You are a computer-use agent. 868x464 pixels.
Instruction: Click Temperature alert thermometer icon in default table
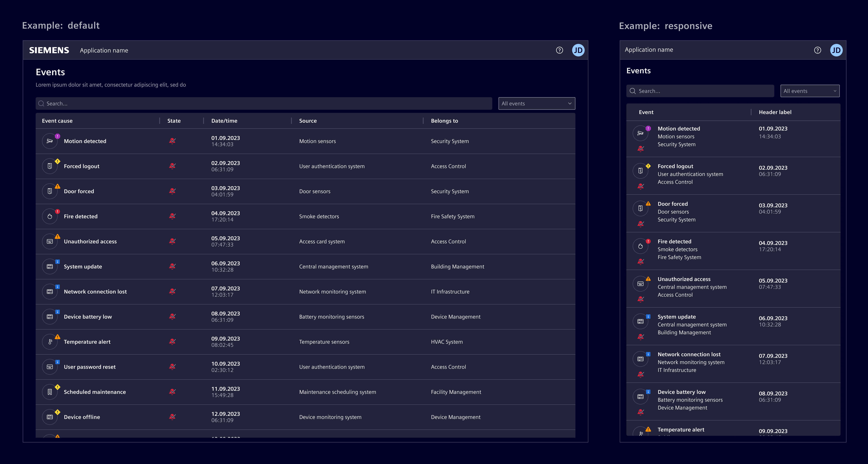pos(50,342)
